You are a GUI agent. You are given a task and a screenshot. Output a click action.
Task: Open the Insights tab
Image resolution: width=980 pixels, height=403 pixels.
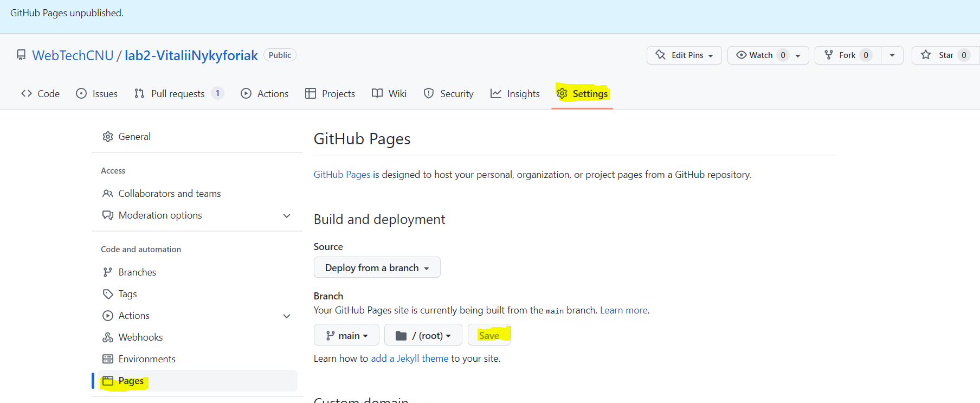coord(515,94)
